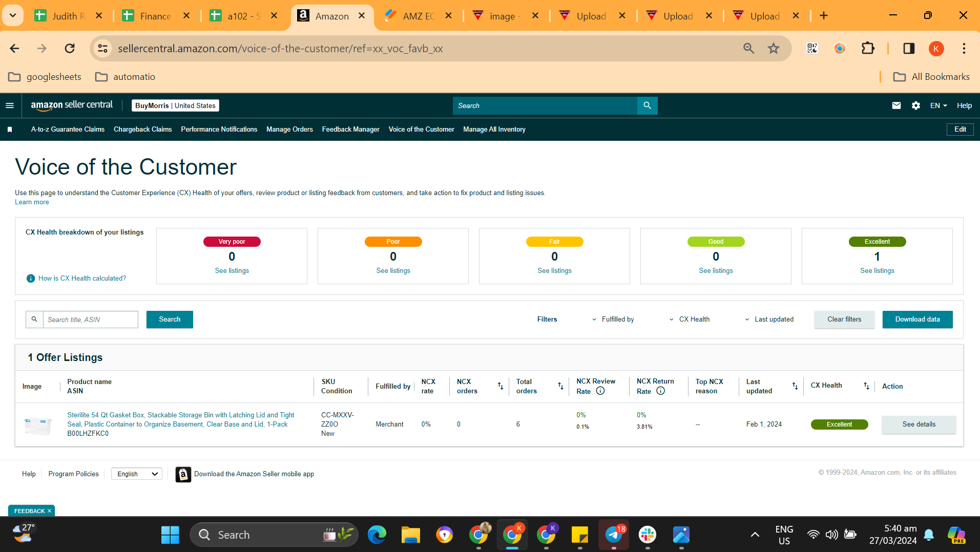Bookmark this page with star icon

tap(773, 49)
